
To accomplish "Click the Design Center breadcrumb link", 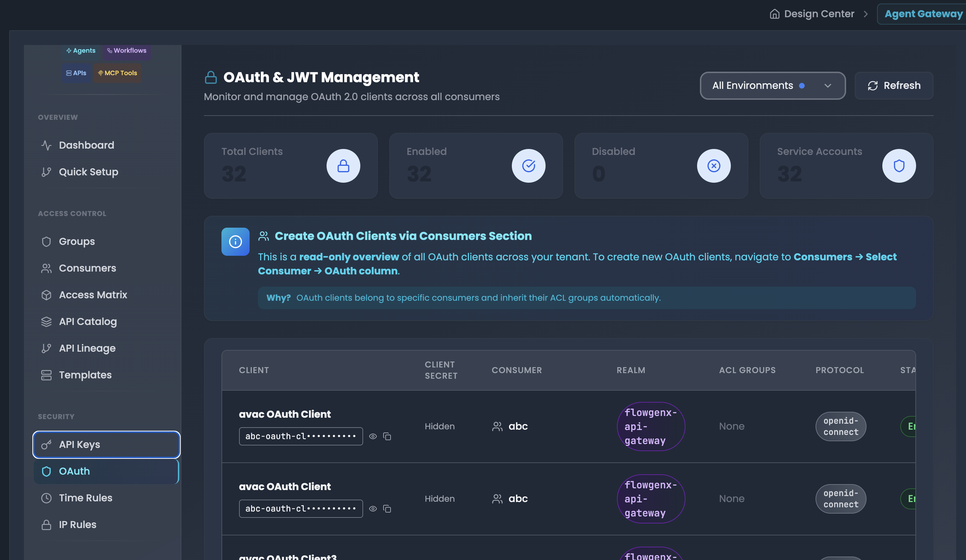I will point(819,14).
